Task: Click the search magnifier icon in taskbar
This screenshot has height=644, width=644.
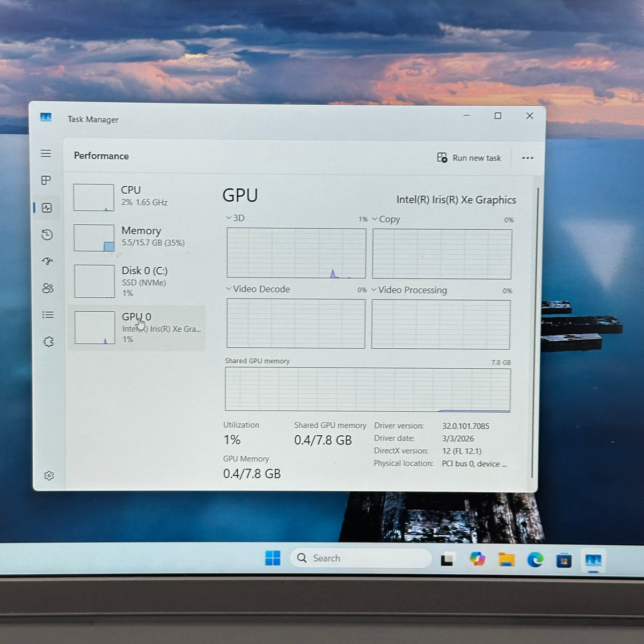Action: (302, 558)
